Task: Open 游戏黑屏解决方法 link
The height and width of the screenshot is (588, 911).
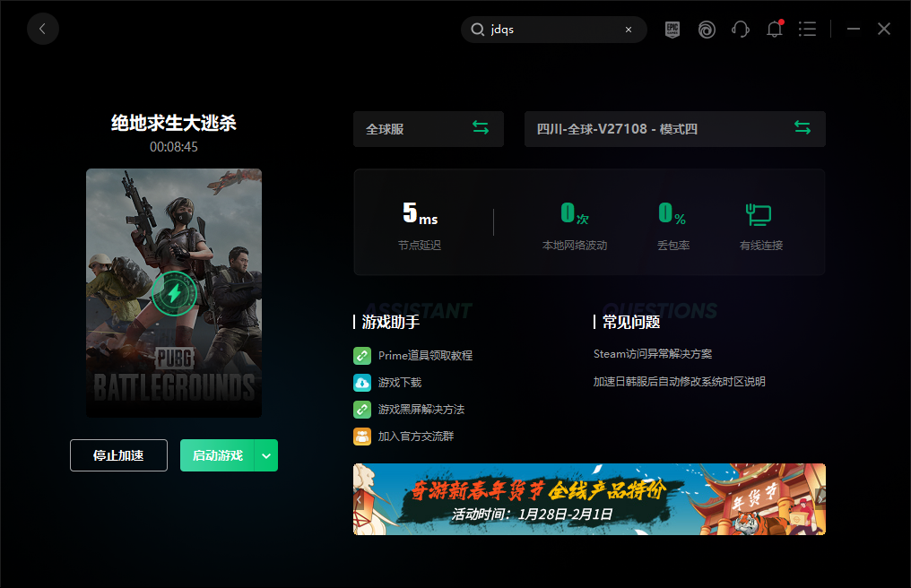Action: (421, 410)
